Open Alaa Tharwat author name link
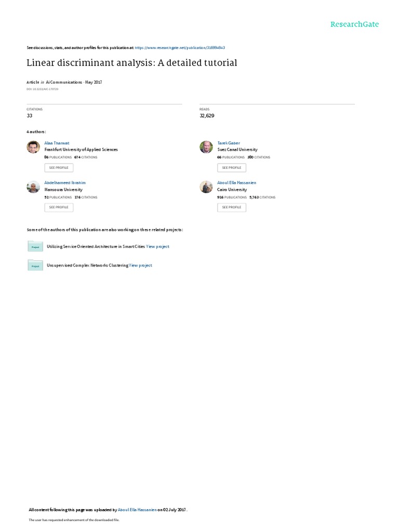Screen dimensions: 399x532 pos(57,143)
